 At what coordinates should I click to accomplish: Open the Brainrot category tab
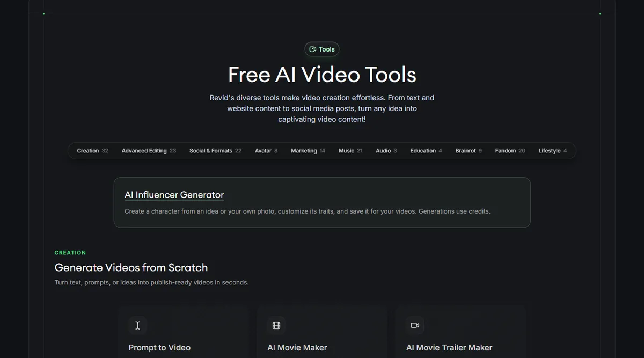(x=469, y=151)
